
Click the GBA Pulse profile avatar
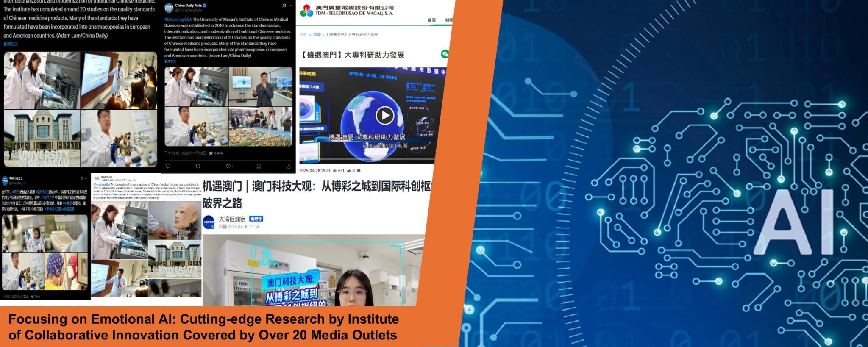point(97,178)
